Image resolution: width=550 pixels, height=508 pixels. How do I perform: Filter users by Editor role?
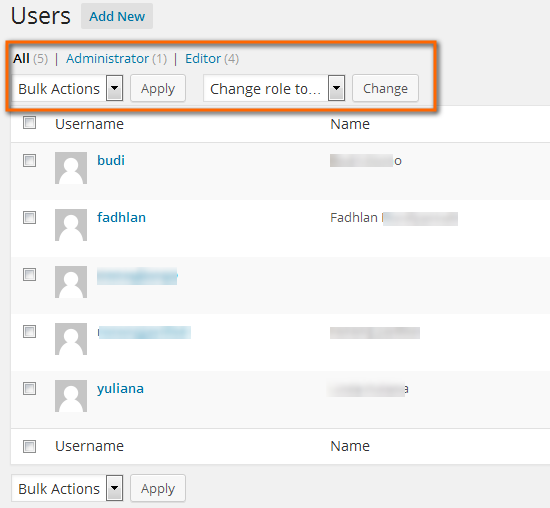(x=203, y=59)
